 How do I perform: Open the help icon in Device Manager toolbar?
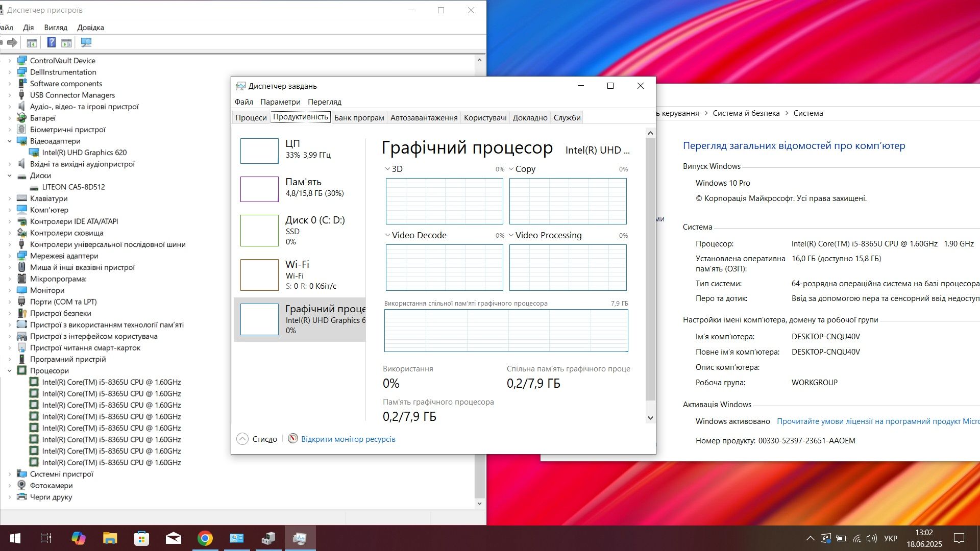point(51,42)
